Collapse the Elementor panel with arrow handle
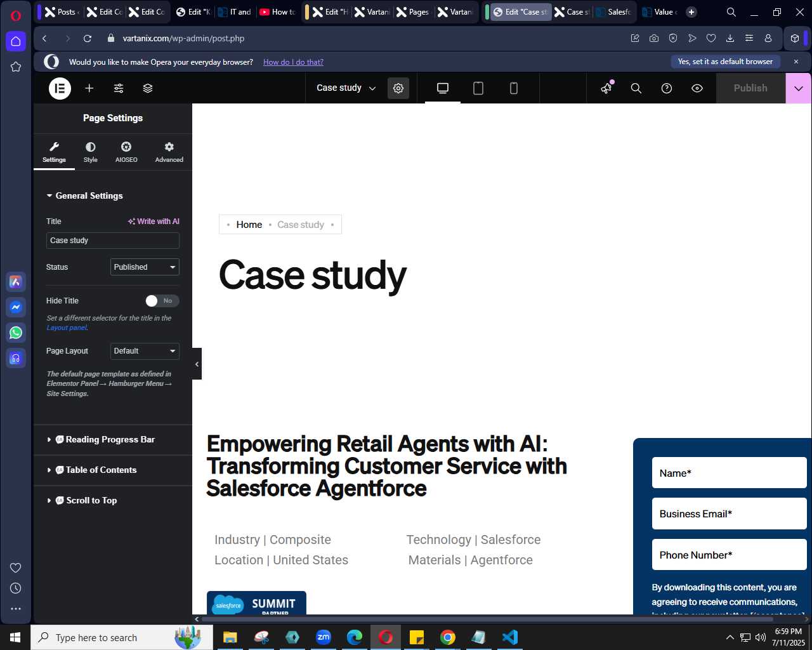Screen dimensions: 812x650 197,364
